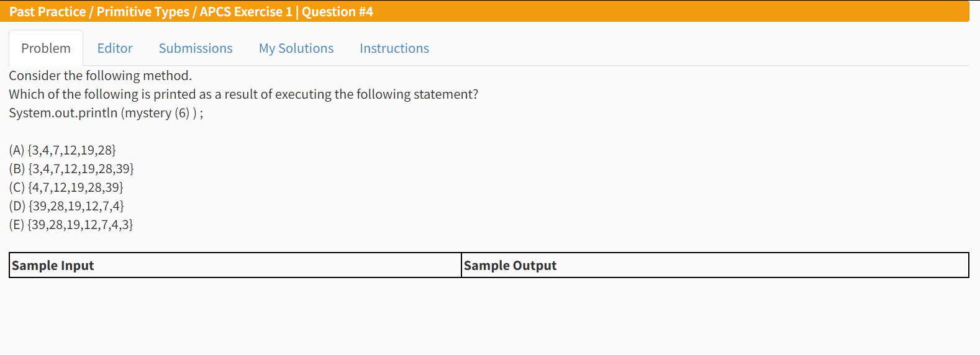The image size is (980, 355).
Task: Click APCS Exercise 1 in the header
Action: click(246, 12)
